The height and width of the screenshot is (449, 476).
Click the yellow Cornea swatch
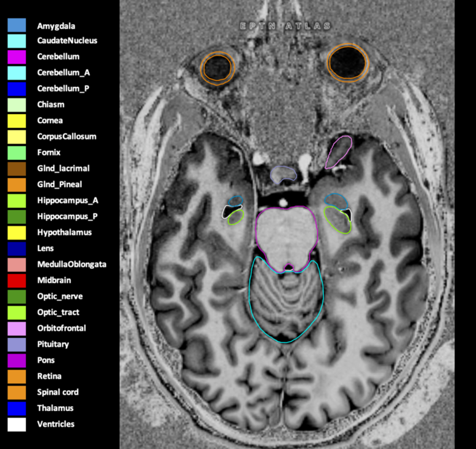17,121
